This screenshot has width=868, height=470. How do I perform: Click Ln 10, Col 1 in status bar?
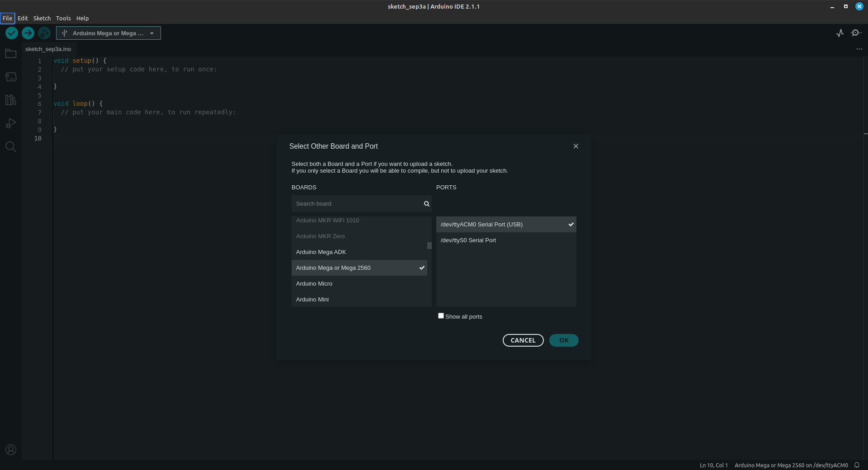coord(714,465)
